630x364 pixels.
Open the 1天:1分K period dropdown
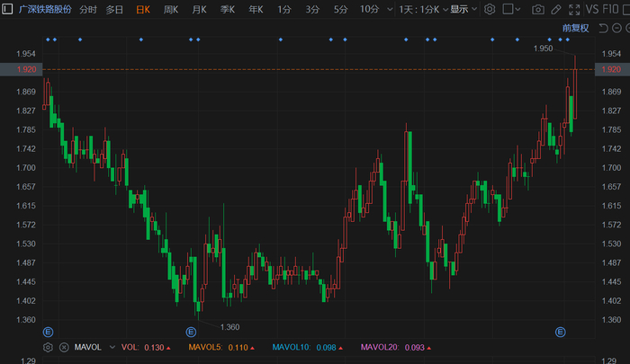pos(421,9)
